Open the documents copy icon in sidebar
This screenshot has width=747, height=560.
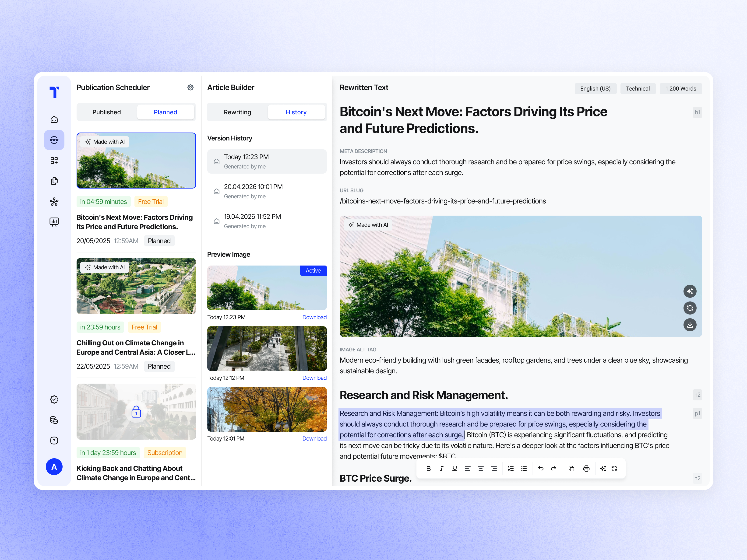point(54,181)
